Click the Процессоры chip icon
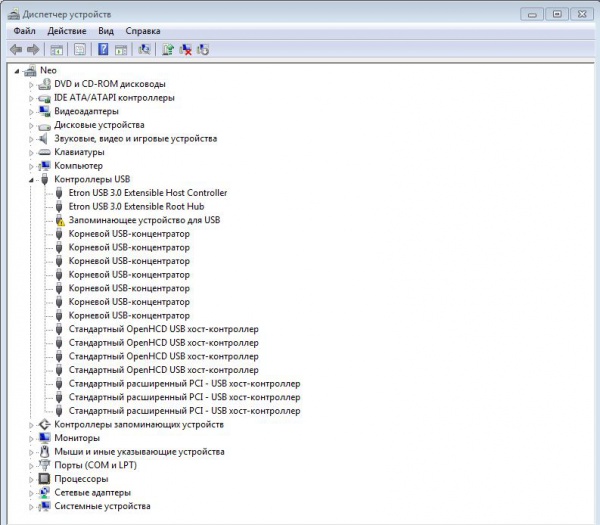This screenshot has height=525, width=600. 44,479
